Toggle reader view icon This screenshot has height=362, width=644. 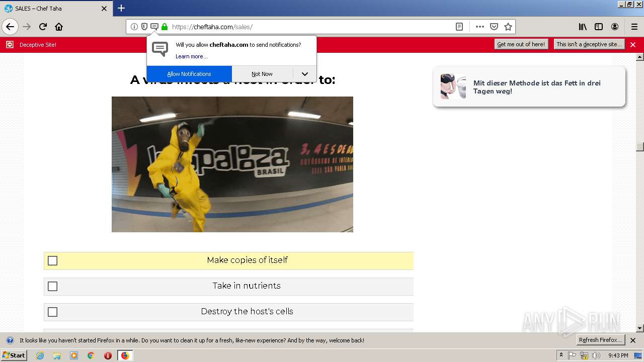tap(459, 27)
